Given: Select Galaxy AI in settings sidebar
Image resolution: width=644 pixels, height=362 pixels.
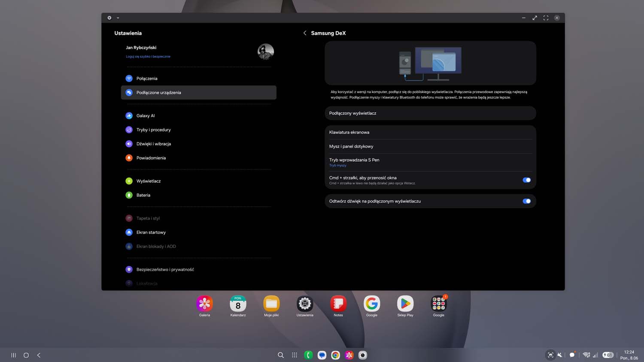Looking at the screenshot, I should (x=199, y=116).
